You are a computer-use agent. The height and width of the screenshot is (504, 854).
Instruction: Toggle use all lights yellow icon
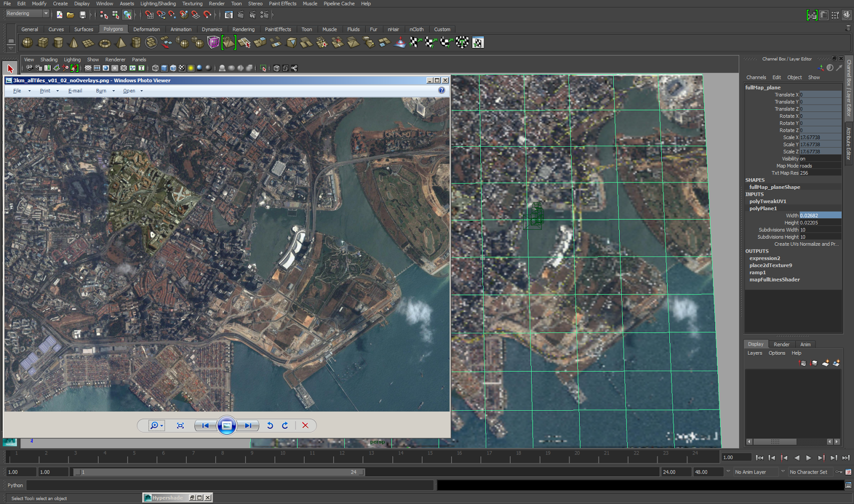click(191, 68)
